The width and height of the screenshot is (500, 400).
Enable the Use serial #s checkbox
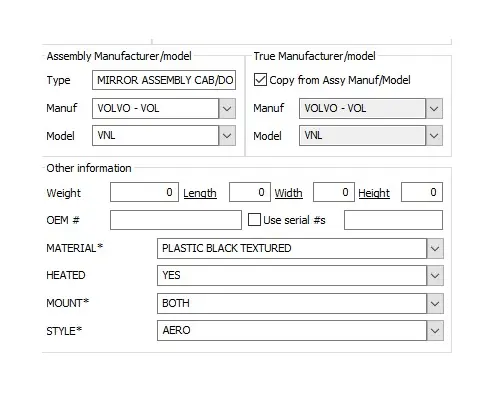tap(254, 220)
